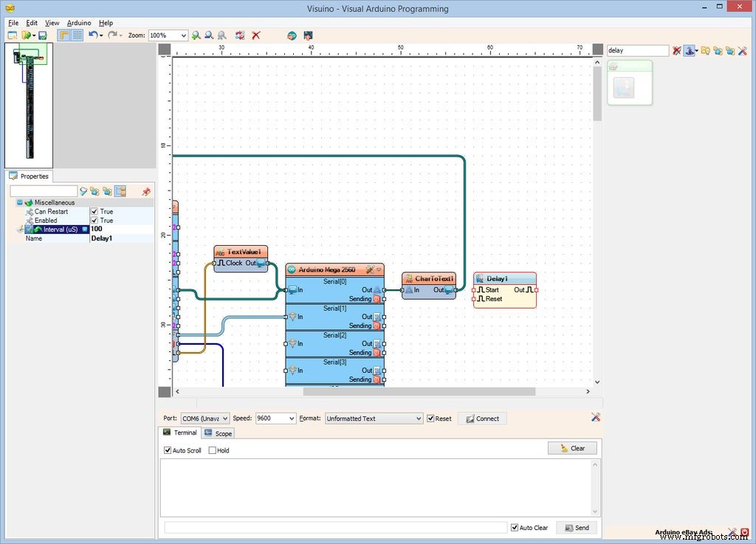Open the Zoom percentage dropdown
The height and width of the screenshot is (544, 756).
(182, 35)
